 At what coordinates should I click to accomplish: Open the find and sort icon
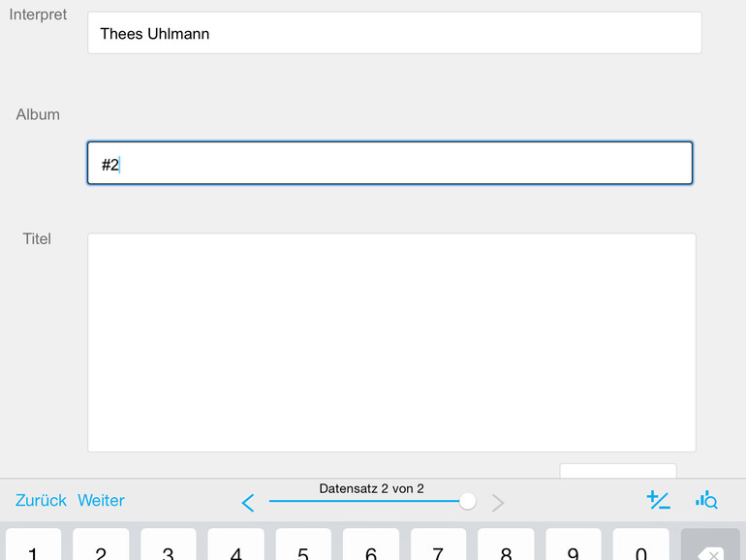point(706,500)
